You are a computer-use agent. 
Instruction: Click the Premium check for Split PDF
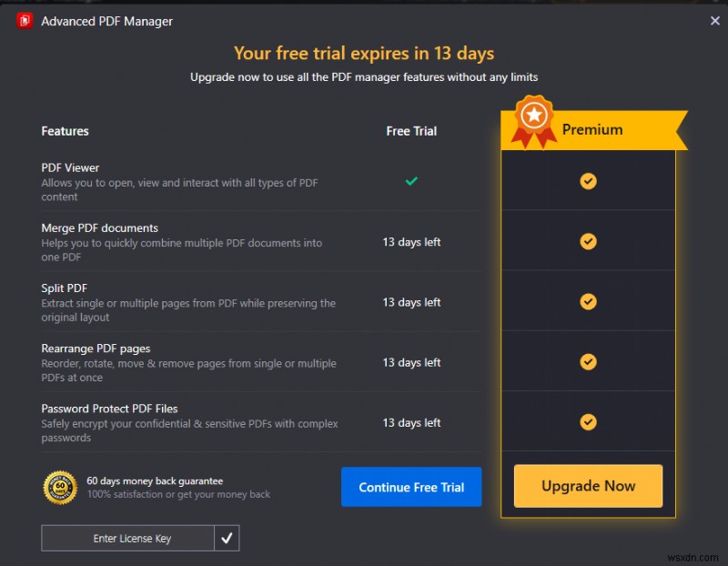[x=588, y=300]
